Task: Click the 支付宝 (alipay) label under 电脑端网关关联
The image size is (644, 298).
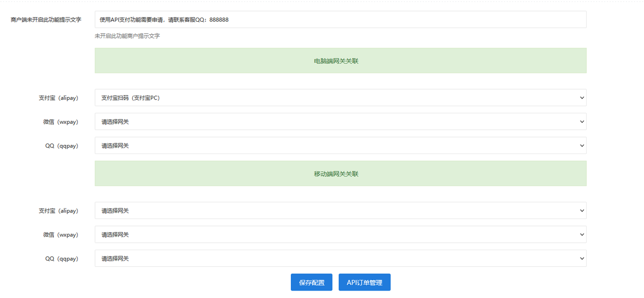Action: 58,98
